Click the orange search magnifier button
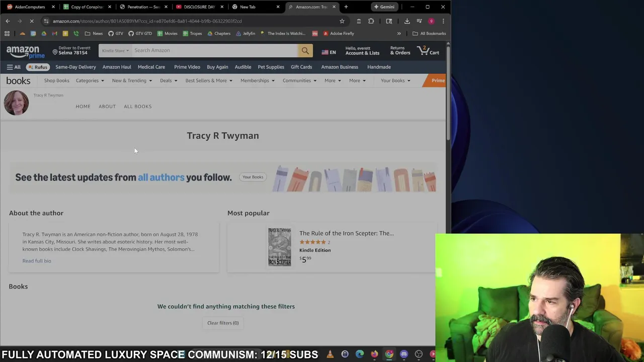The height and width of the screenshot is (362, 644). pos(305,50)
